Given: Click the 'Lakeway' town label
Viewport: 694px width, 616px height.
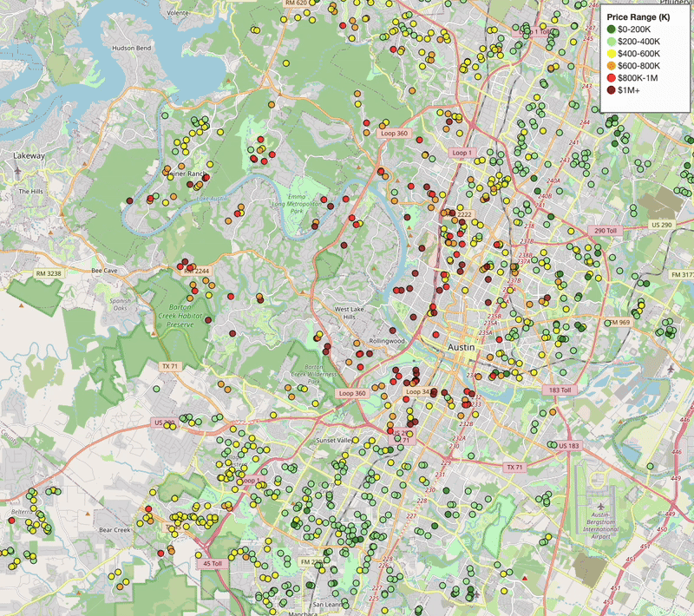Looking at the screenshot, I should click(29, 156).
